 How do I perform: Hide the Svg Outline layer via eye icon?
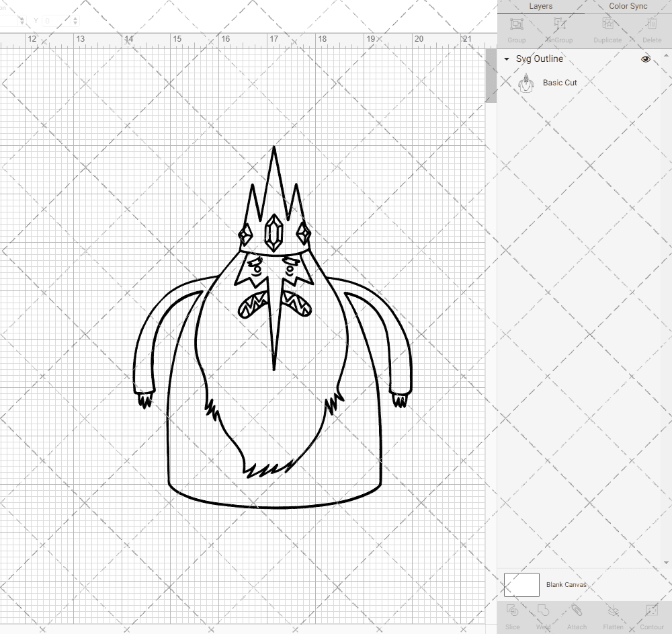click(646, 59)
